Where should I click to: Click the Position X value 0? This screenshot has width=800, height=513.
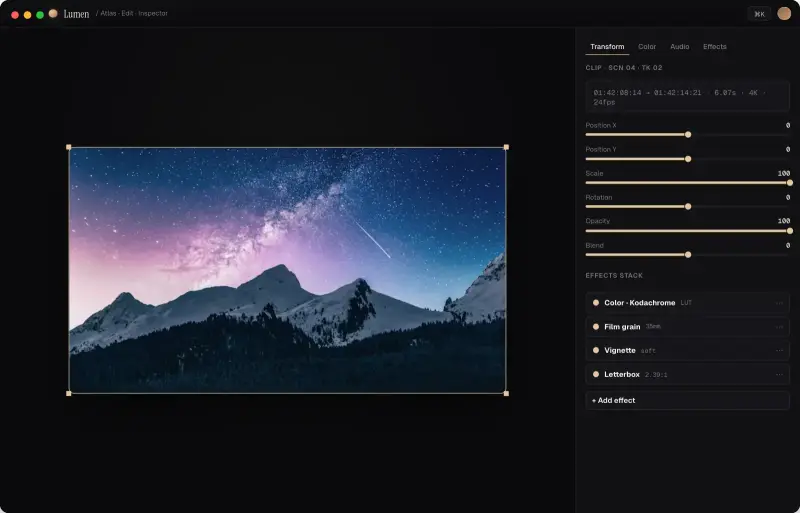tap(788, 126)
